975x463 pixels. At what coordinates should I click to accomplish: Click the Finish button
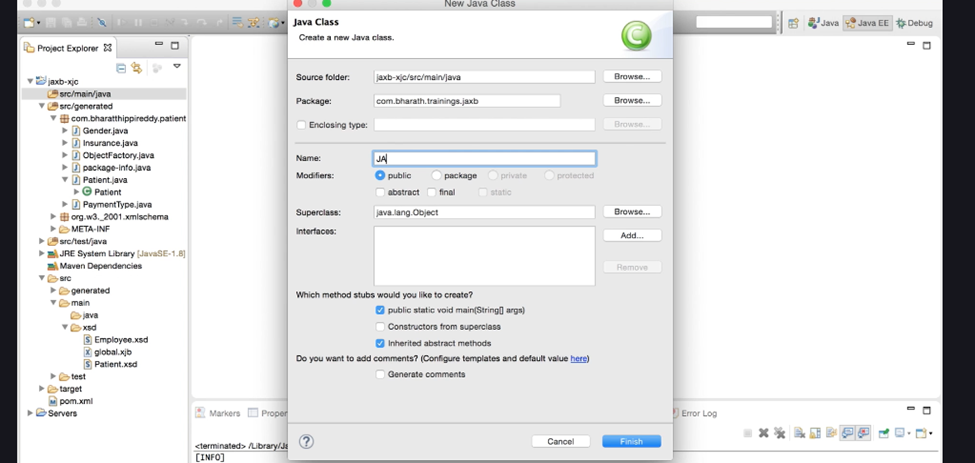pos(631,441)
